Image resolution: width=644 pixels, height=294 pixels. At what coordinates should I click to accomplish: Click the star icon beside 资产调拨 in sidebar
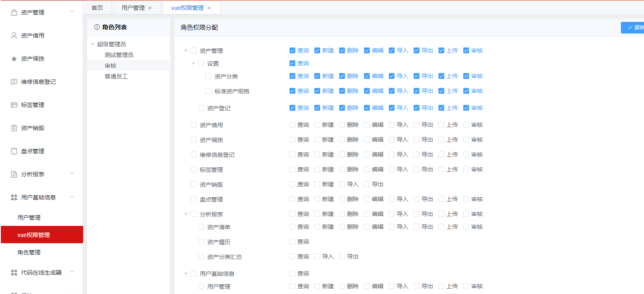click(x=14, y=59)
